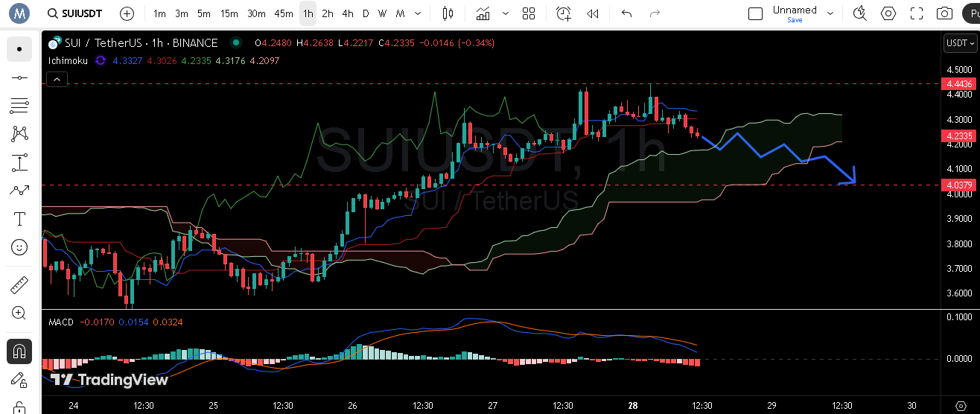Switch to the 4h timeframe
Viewport: 980px width, 414px height.
click(348, 13)
